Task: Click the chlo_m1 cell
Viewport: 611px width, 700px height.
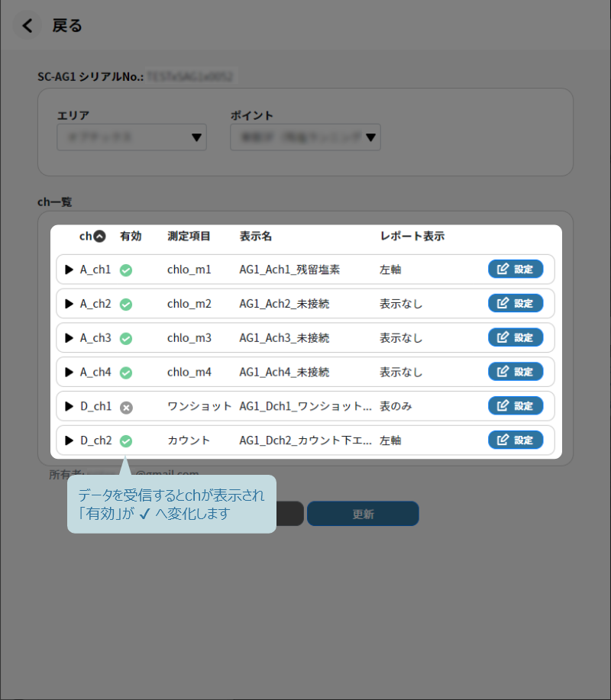Action: pos(189,269)
